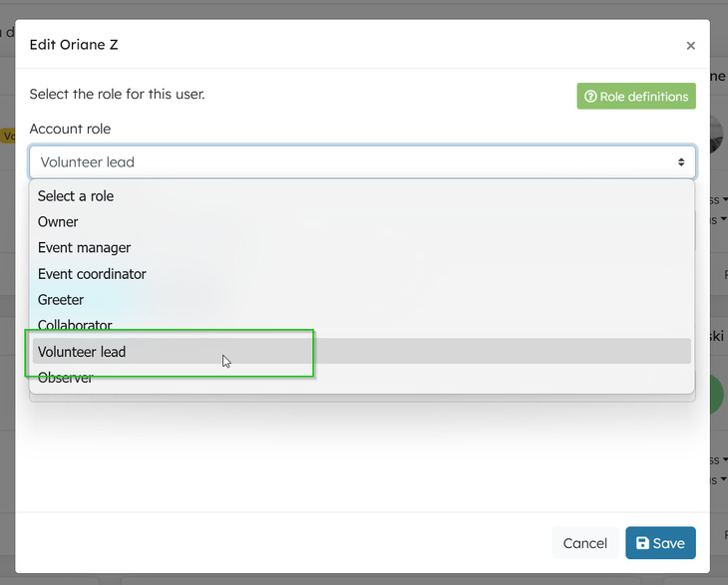
Task: Choose the Event coordinator role
Action: [x=92, y=274]
